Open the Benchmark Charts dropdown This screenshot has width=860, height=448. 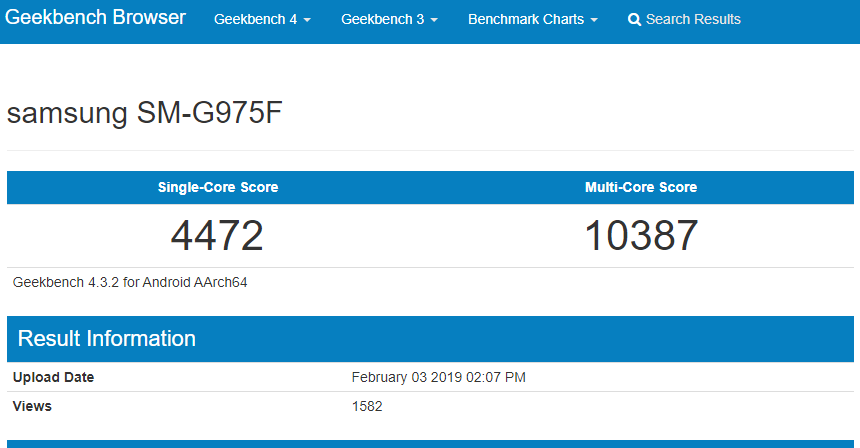coord(533,19)
